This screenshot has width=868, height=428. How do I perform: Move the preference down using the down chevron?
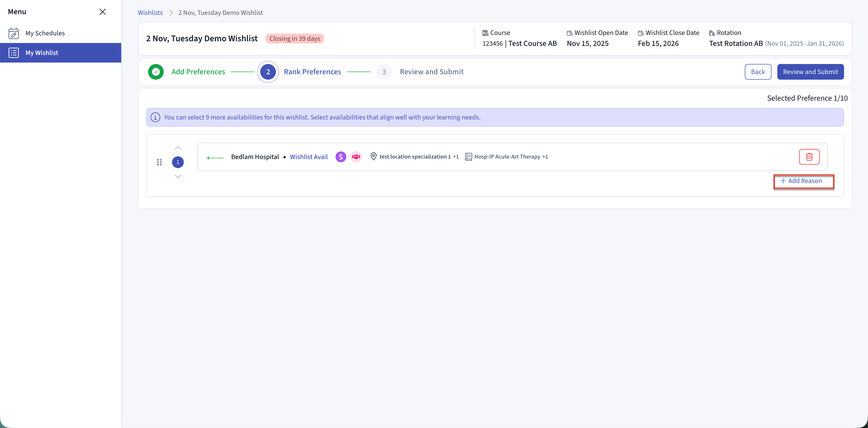(178, 176)
